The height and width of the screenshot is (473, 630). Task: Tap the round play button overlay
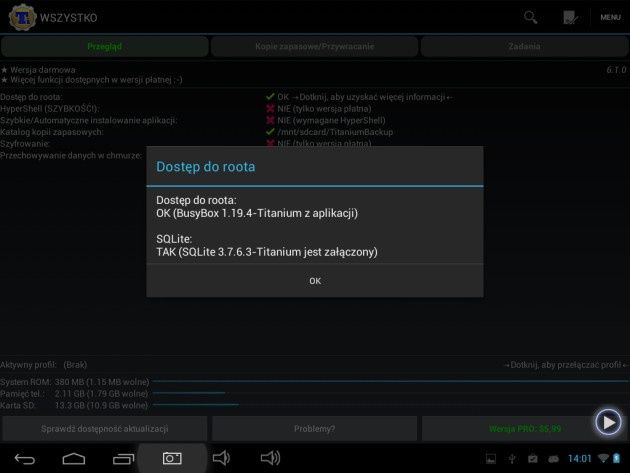pyautogui.click(x=608, y=422)
